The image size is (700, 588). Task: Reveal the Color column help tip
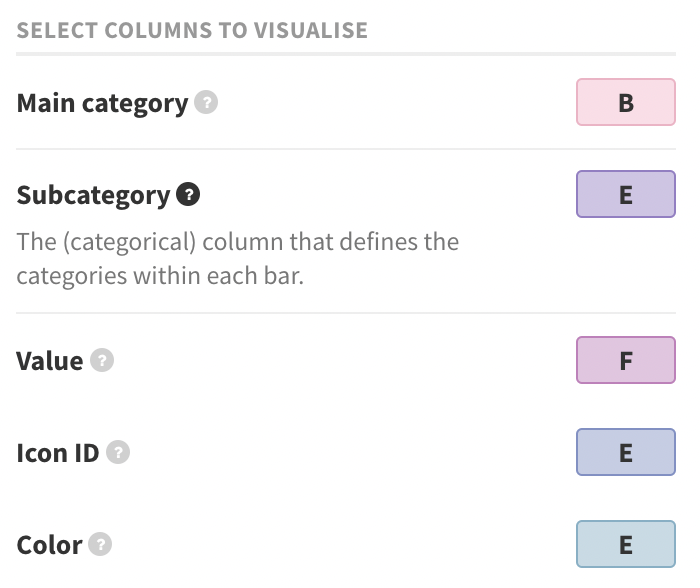(100, 544)
